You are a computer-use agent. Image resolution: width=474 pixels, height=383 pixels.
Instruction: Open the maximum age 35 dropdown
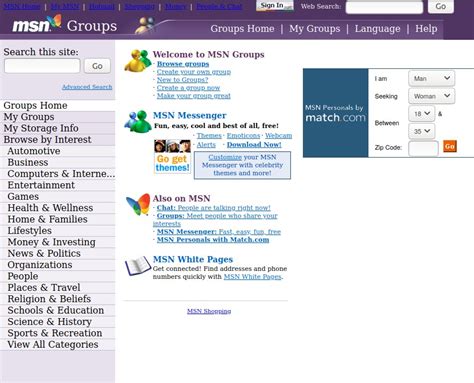tap(421, 131)
